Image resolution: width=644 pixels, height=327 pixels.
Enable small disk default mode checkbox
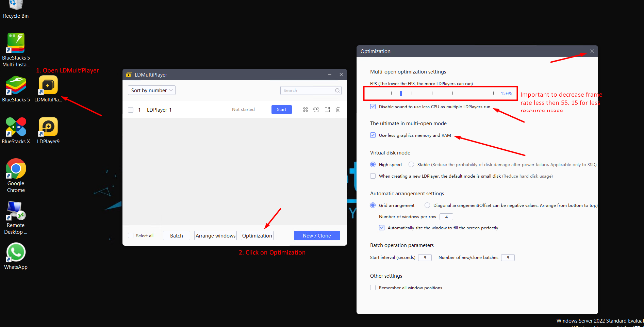373,176
